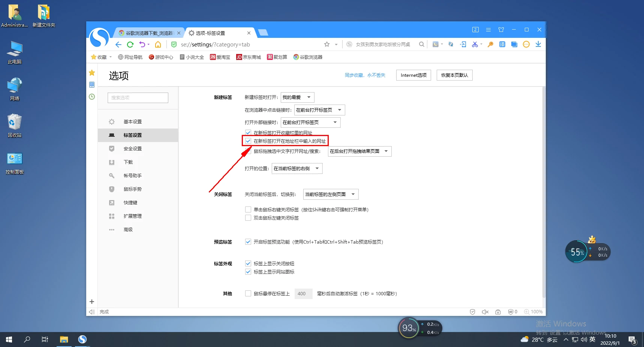Click the 搜索选项 search field

[x=138, y=97]
